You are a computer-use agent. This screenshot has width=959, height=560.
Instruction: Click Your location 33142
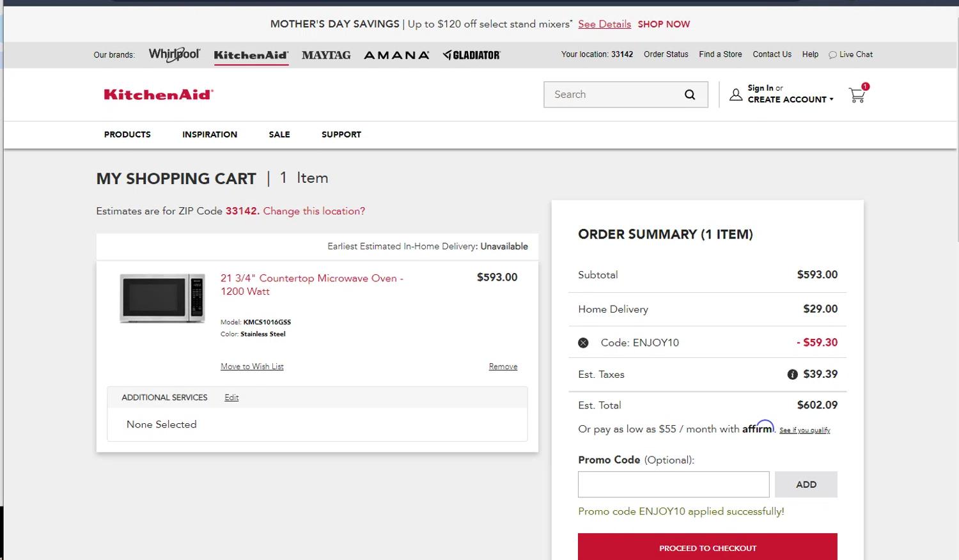(x=597, y=54)
